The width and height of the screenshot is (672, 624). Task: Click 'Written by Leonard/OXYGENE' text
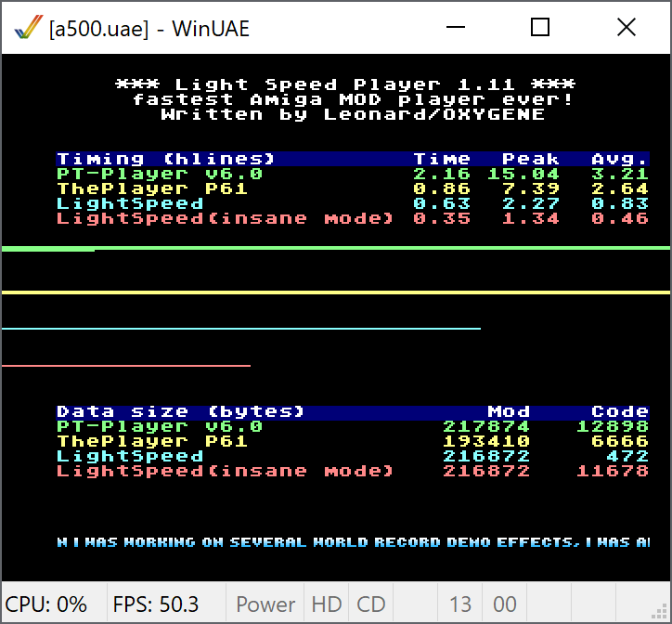click(353, 114)
